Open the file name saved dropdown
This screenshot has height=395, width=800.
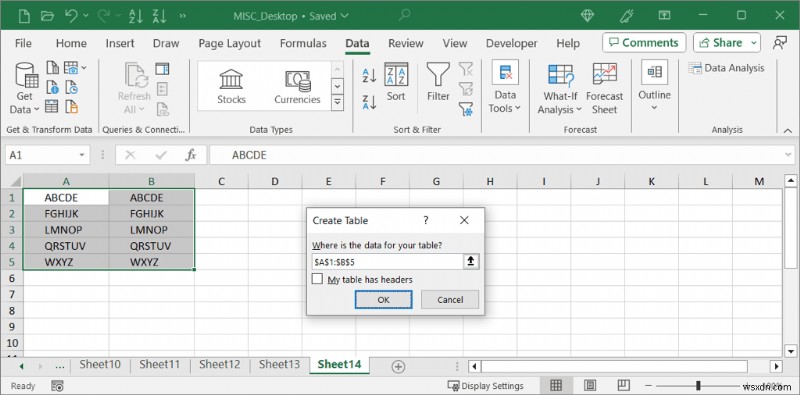345,16
